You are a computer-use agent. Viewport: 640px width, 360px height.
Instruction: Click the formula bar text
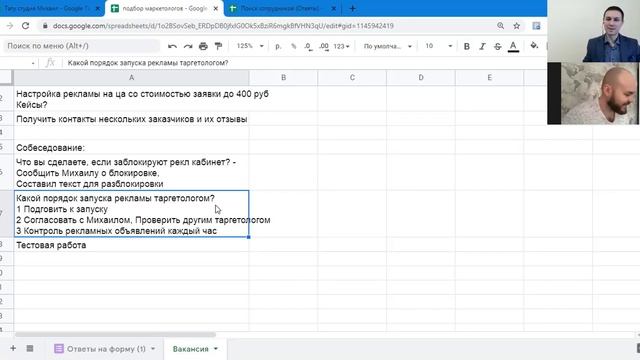148,63
